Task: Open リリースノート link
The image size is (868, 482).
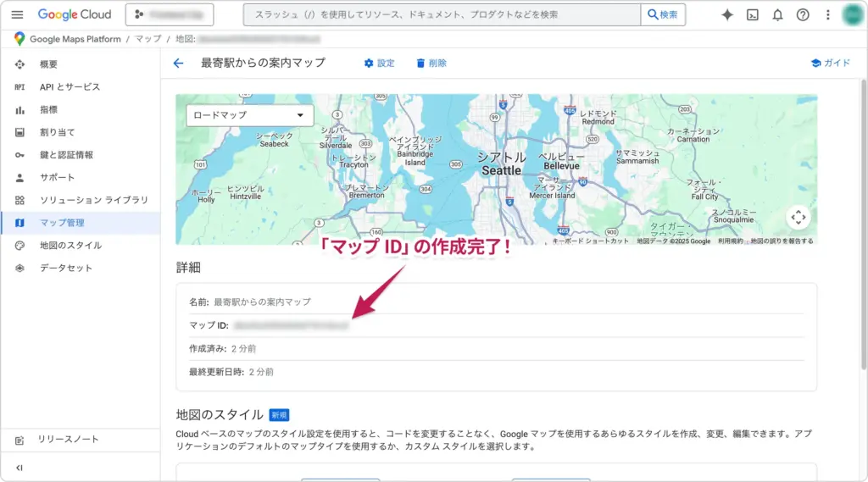Action: pos(68,440)
